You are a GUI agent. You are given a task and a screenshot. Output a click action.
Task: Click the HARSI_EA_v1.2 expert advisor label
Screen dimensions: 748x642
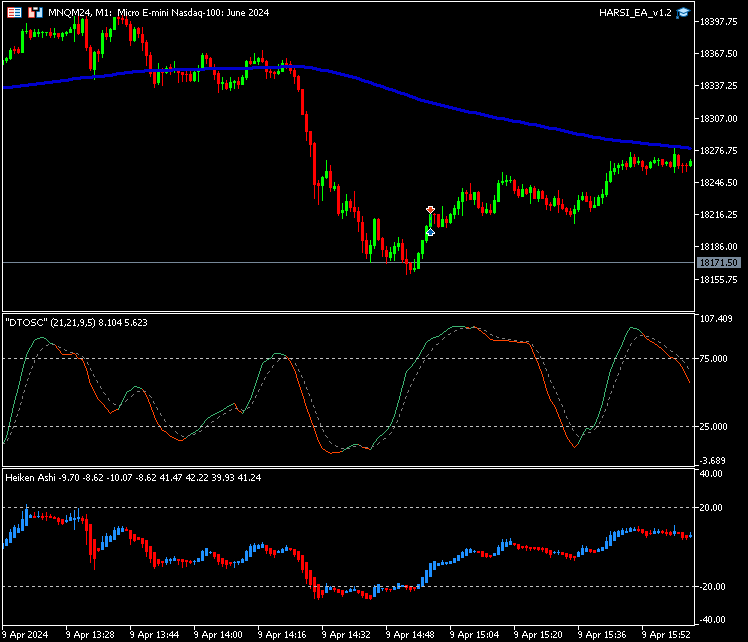pos(635,13)
